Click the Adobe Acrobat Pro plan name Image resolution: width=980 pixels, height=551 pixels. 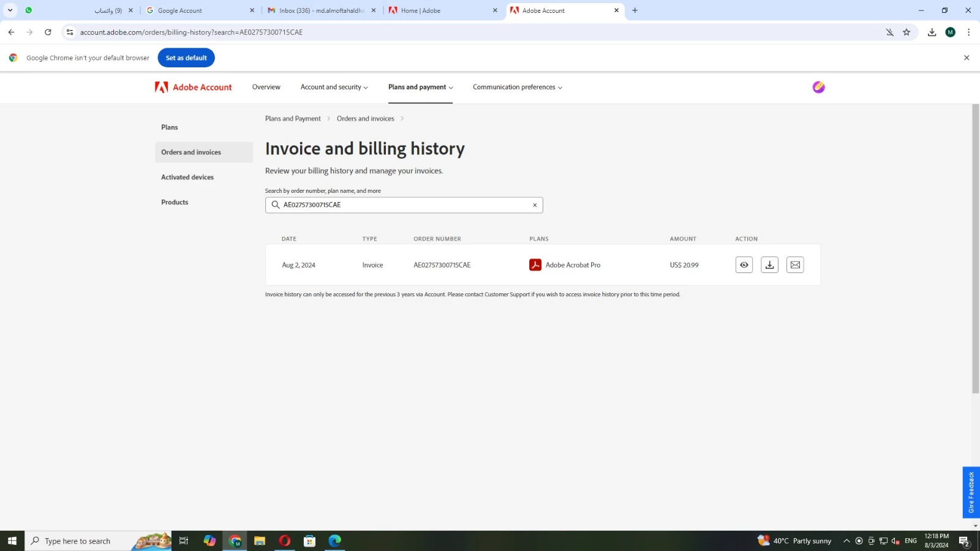[x=573, y=265]
